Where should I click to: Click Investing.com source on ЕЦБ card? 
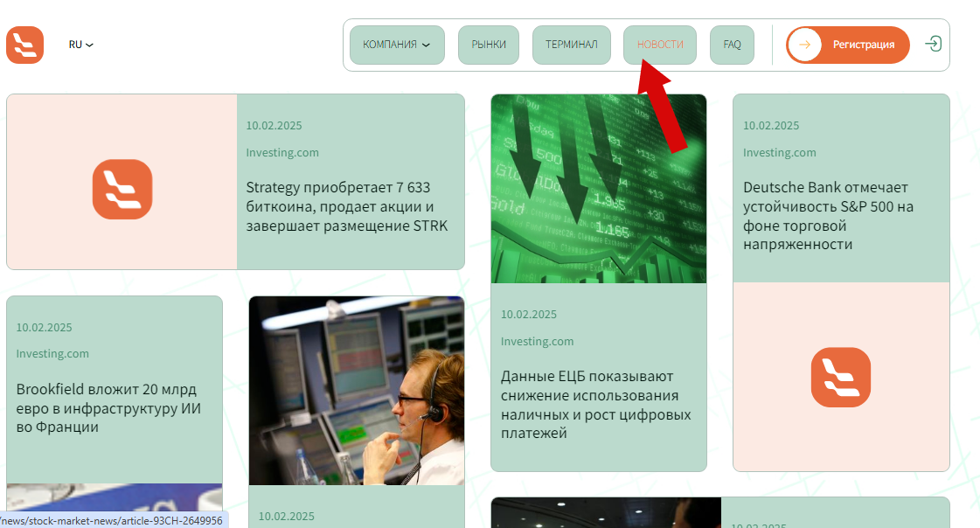[x=537, y=341]
